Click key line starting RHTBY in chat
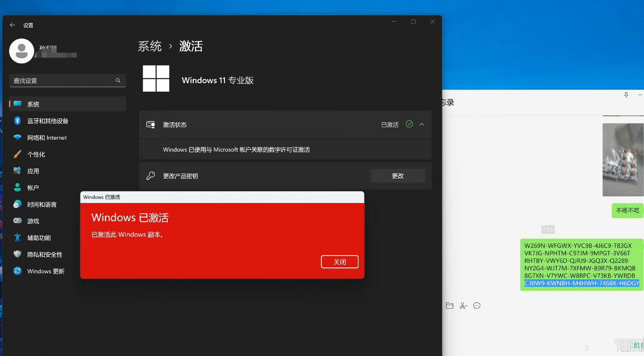Image resolution: width=644 pixels, height=356 pixels. point(576,261)
